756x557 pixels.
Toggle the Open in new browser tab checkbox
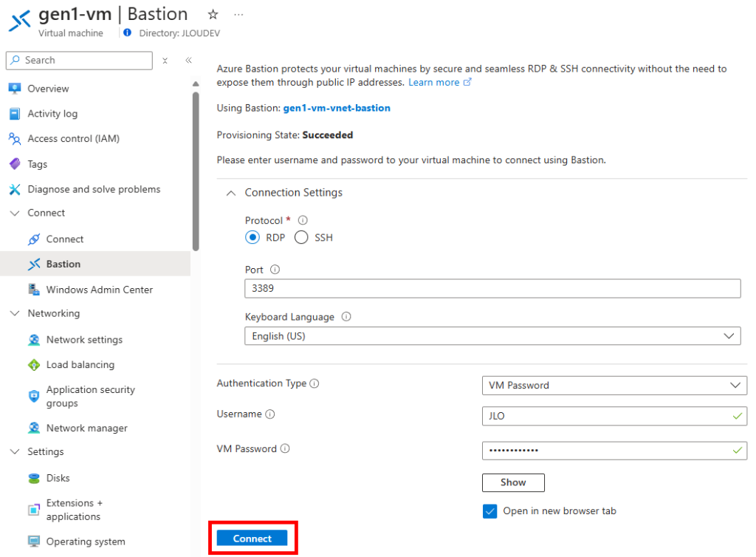(x=490, y=511)
